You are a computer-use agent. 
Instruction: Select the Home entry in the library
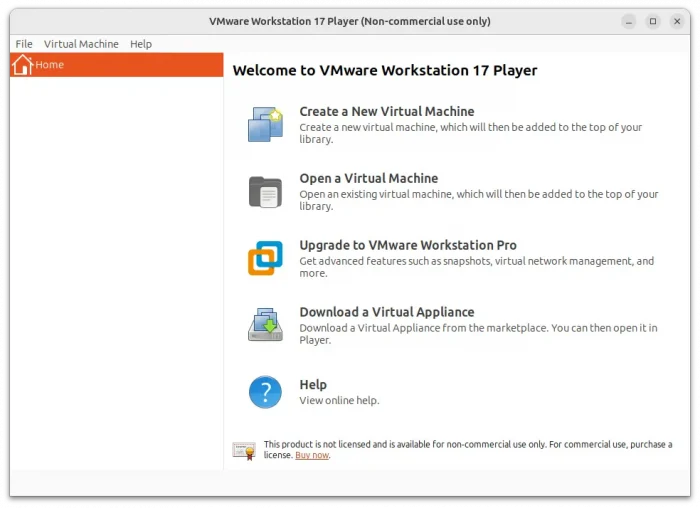pos(117,65)
